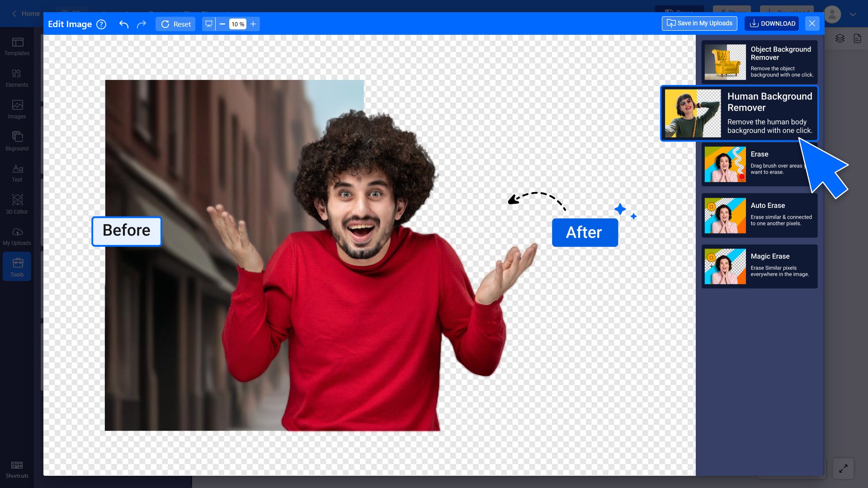Open keyboard Shortcuts icon
This screenshot has height=488, width=868.
tap(17, 469)
